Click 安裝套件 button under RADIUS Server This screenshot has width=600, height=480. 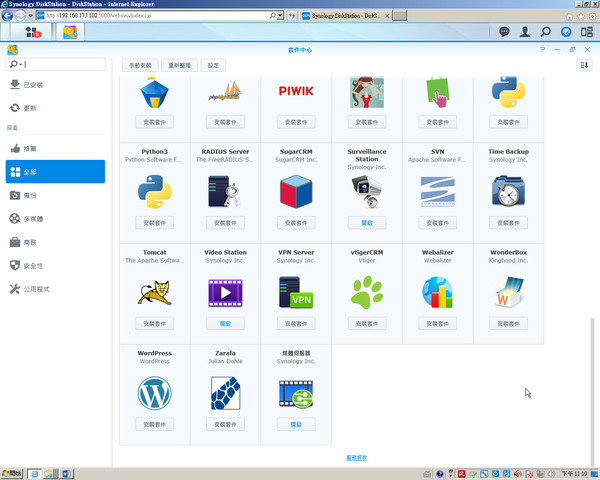pos(224,222)
